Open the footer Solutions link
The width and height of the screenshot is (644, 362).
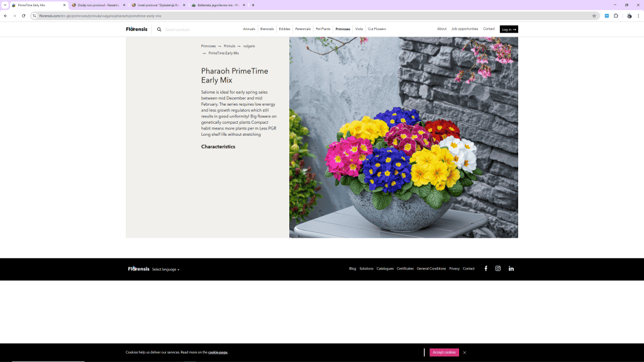pyautogui.click(x=367, y=269)
